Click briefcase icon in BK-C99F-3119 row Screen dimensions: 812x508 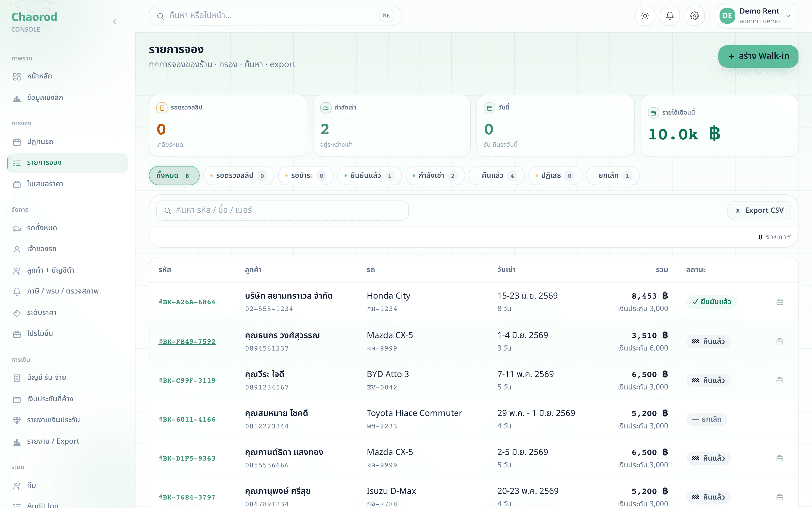780,380
